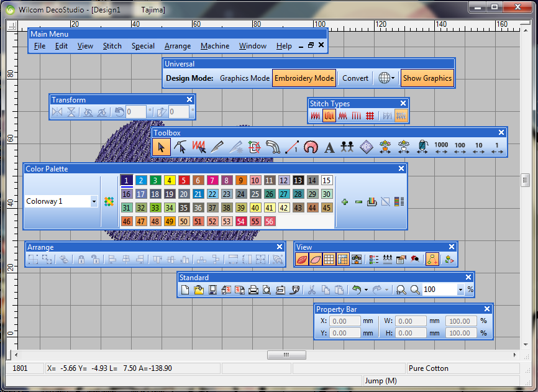Switch to Graphics Mode

point(245,78)
